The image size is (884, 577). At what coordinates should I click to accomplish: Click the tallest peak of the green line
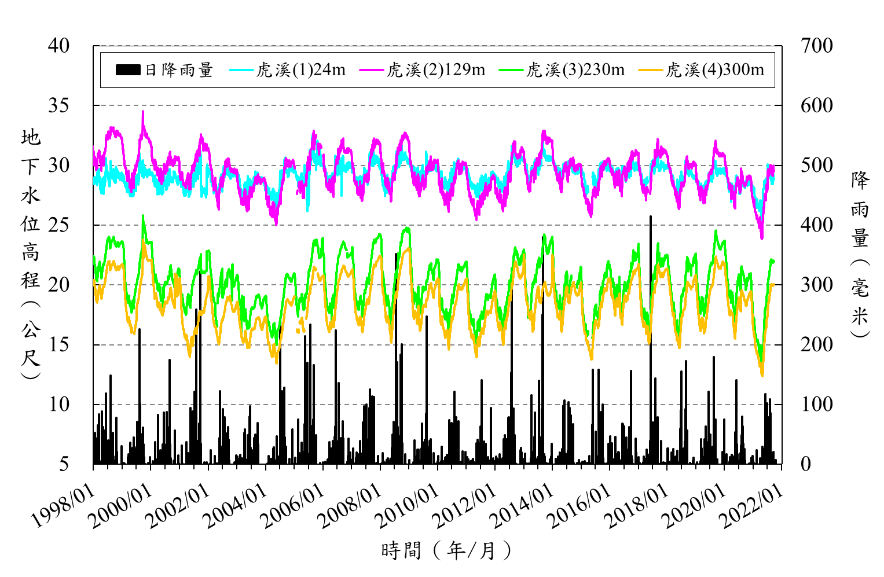(143, 217)
